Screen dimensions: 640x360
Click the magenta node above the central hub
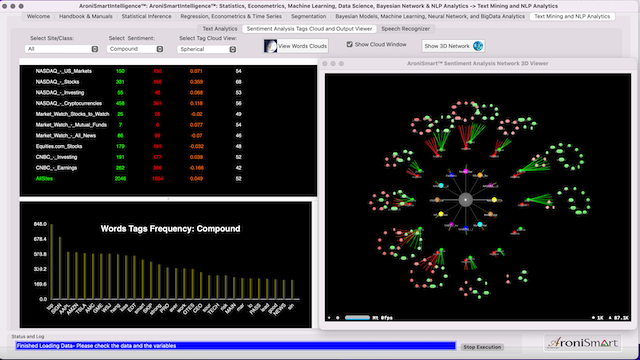[466, 171]
